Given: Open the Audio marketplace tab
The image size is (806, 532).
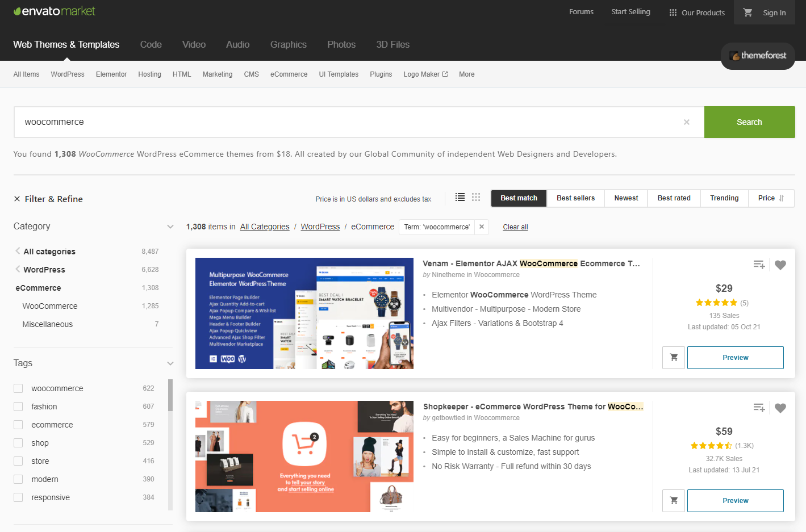Looking at the screenshot, I should [x=237, y=44].
